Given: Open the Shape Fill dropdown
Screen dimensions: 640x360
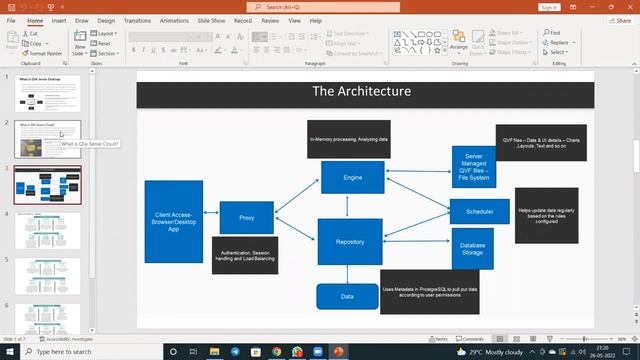Looking at the screenshot, I should [506, 33].
